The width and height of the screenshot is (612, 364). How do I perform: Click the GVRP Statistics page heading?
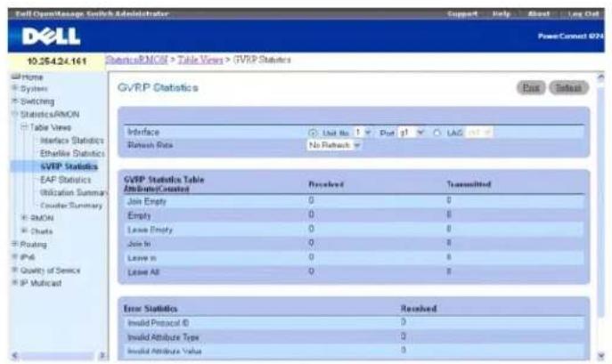158,88
